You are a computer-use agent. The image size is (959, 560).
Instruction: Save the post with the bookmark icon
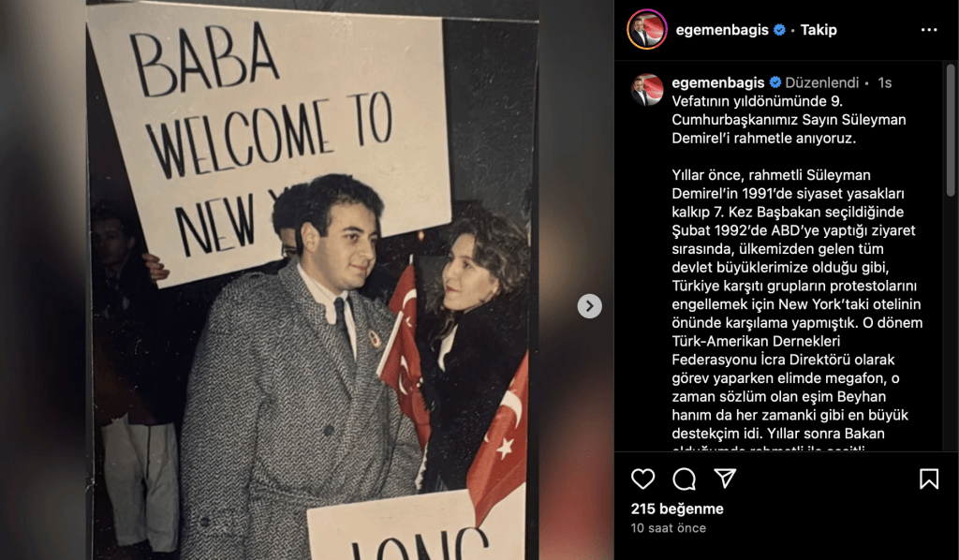point(928,479)
